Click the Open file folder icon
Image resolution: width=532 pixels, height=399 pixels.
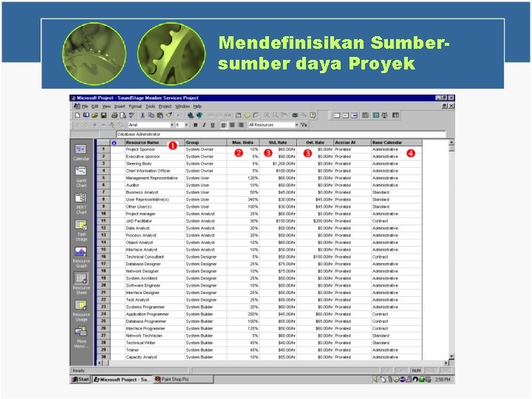click(x=95, y=116)
